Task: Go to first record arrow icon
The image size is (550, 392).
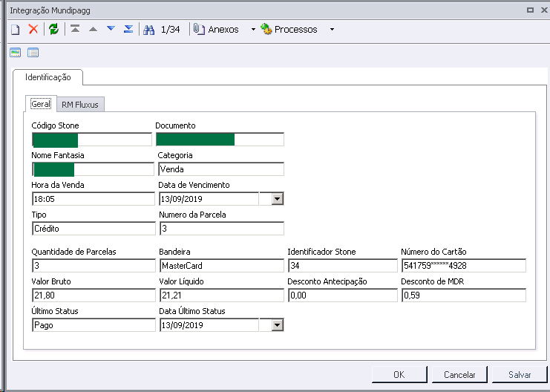Action: (75, 29)
